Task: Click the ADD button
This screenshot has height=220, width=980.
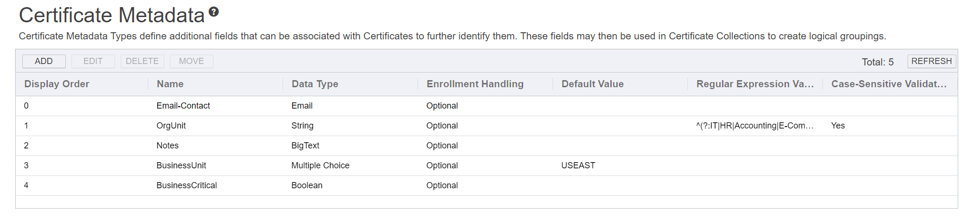Action: [44, 61]
